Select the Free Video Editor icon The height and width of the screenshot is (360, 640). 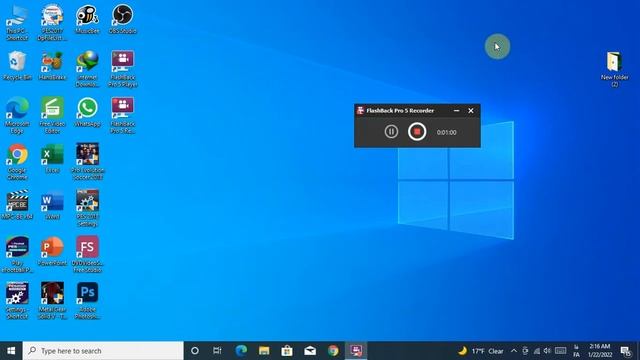(52, 116)
